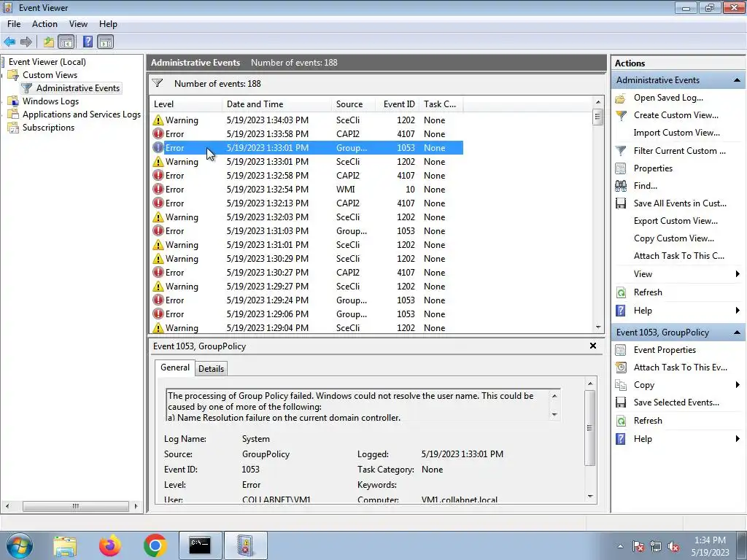Click Refresh icon under Event 1053 section
This screenshot has width=747, height=560.
[621, 421]
